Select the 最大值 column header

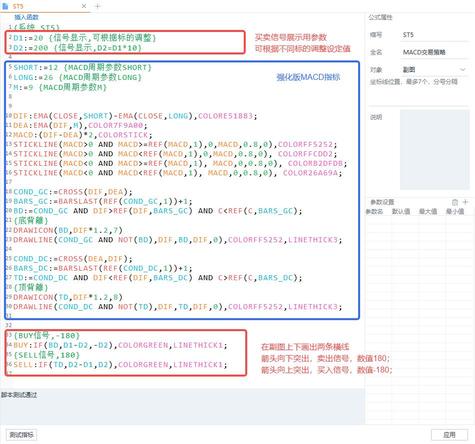tap(428, 211)
